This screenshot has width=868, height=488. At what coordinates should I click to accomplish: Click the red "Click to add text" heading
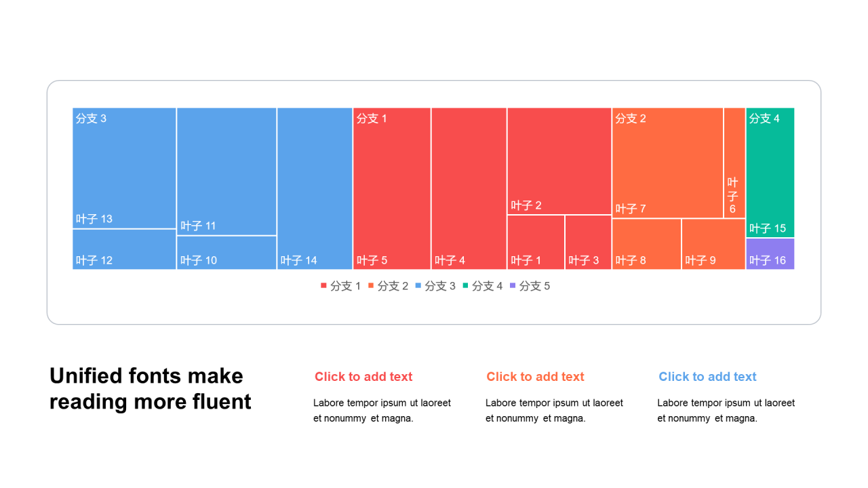point(363,377)
